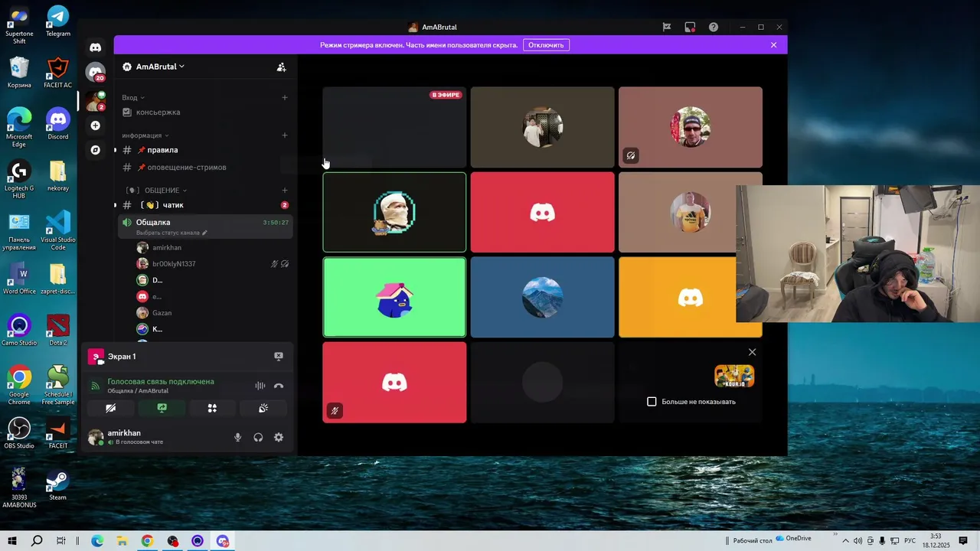Open noise suppression waveform icon
Viewport: 980px width, 551px height.
click(x=260, y=386)
